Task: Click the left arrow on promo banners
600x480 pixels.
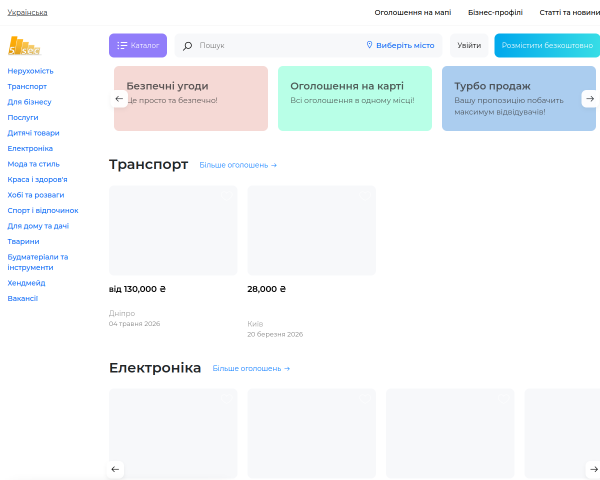Action: tap(119, 99)
